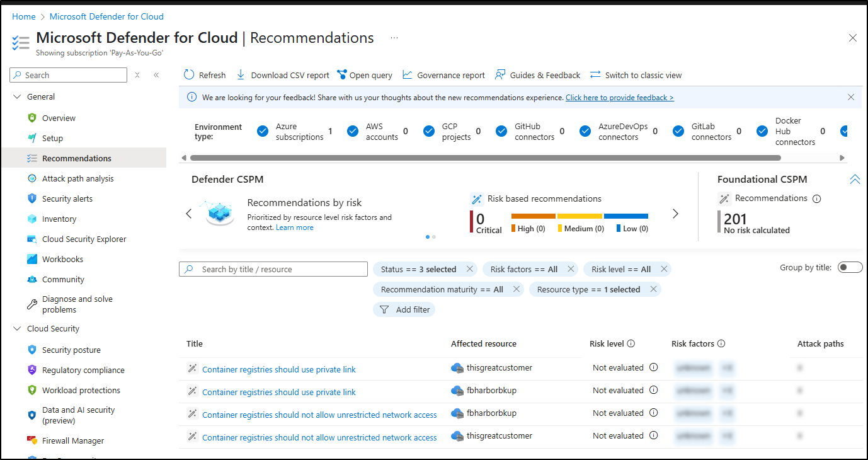Click the Add filter funnel icon
868x460 pixels.
click(384, 309)
